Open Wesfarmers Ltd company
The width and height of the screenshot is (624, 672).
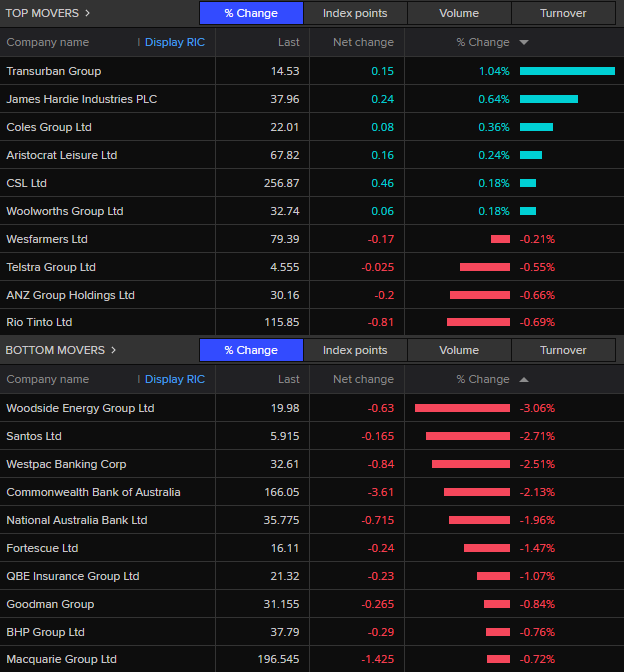coord(47,239)
